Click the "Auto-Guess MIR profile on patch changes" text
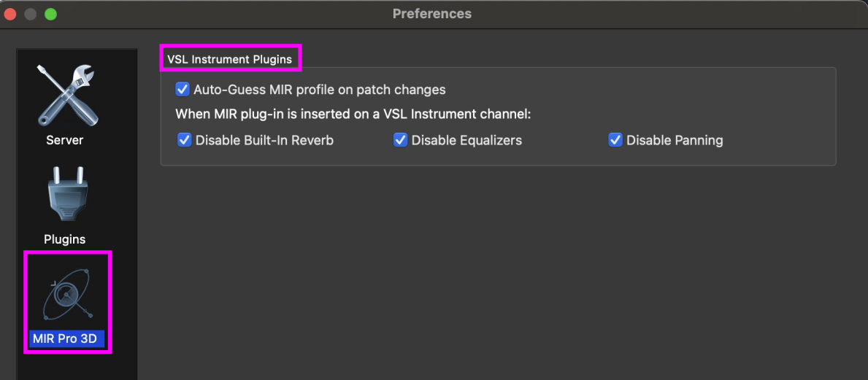 click(319, 90)
